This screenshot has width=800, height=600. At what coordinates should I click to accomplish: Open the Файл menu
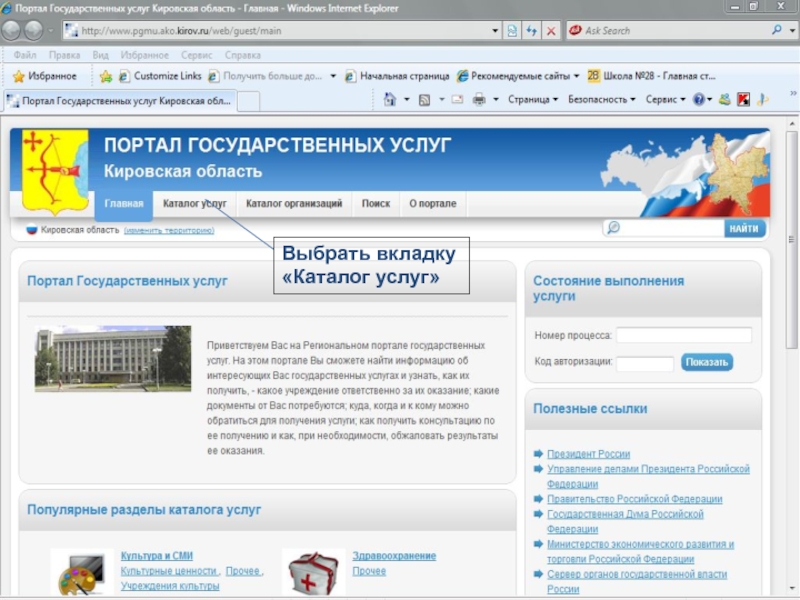click(x=24, y=55)
